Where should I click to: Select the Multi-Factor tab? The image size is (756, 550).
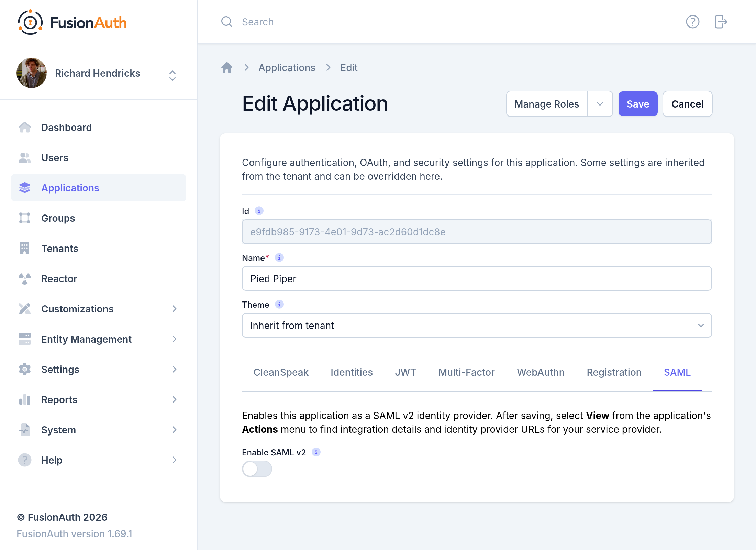coord(466,372)
